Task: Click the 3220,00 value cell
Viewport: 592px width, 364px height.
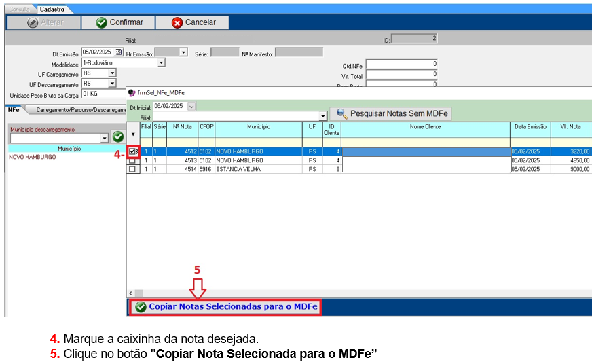Action: point(570,151)
